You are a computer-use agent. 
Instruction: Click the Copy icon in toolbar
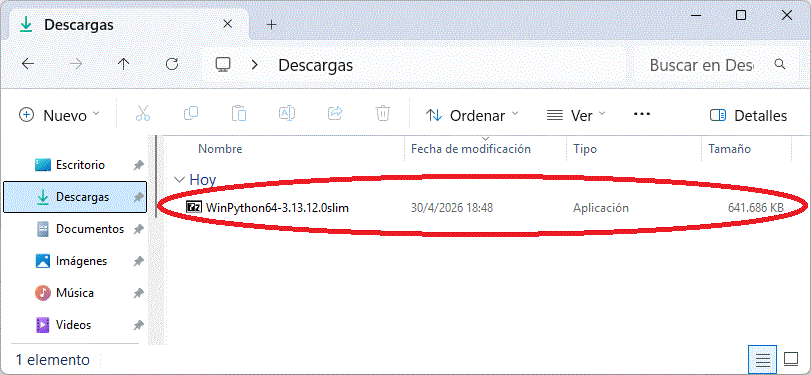(191, 114)
